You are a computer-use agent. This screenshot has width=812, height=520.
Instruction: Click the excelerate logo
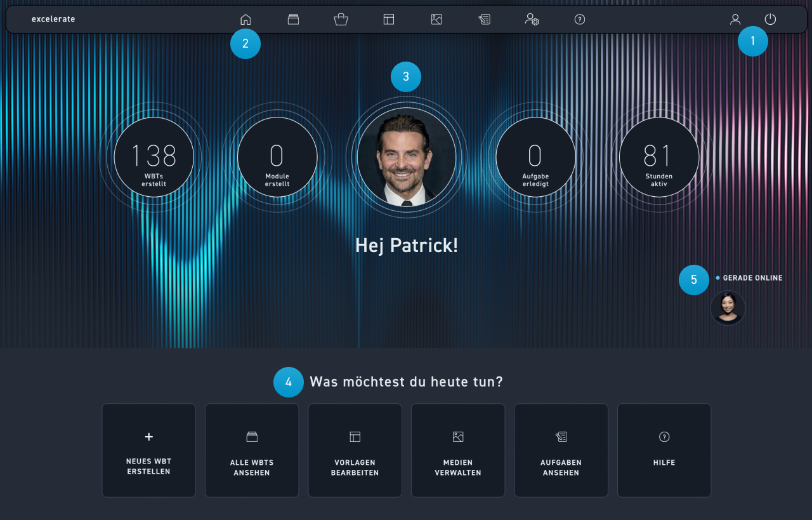pos(53,19)
